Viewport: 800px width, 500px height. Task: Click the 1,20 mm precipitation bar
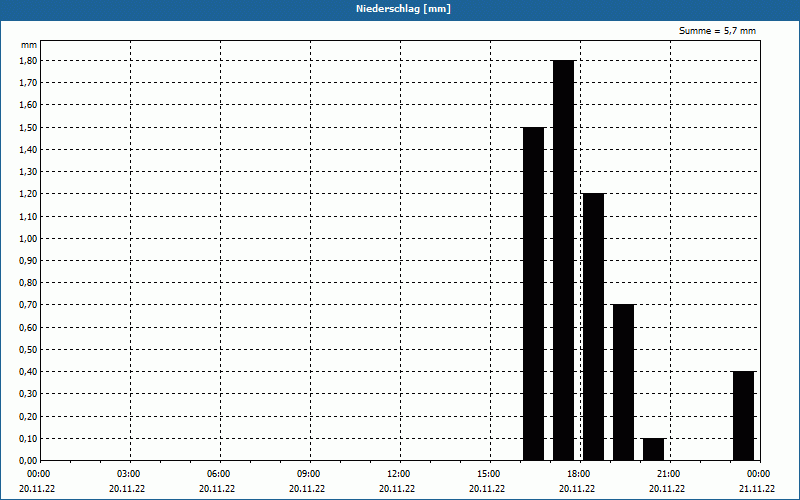(593, 327)
